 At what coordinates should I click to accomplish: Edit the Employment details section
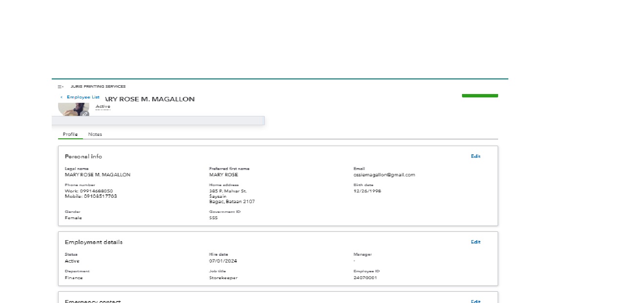pyautogui.click(x=476, y=242)
